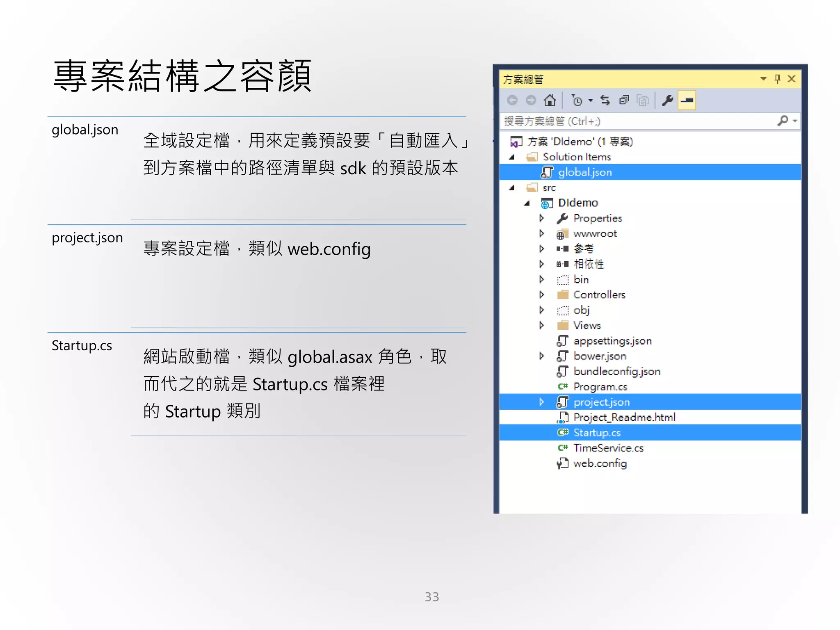Expand the project.json node arrow

click(541, 402)
